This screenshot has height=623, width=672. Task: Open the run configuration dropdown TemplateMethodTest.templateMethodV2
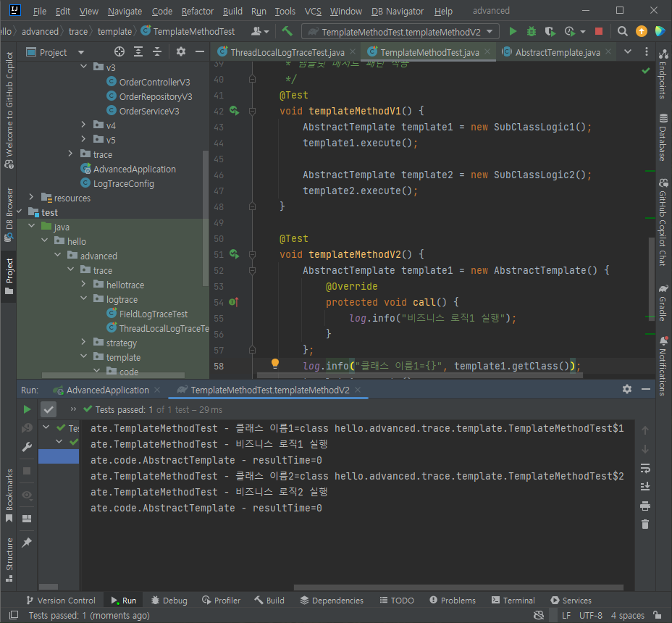pos(400,32)
